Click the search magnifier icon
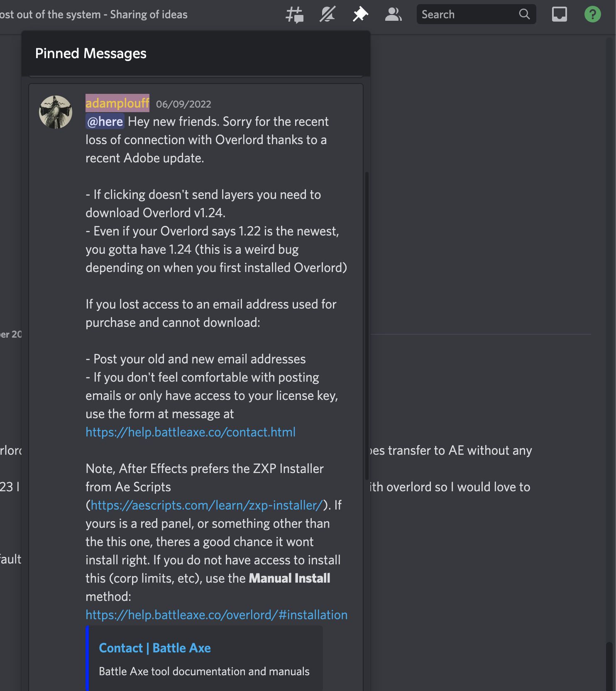This screenshot has width=616, height=691. [x=524, y=14]
